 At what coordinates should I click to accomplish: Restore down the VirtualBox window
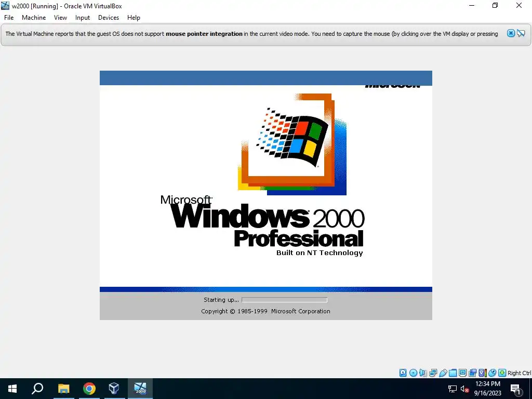pos(495,5)
